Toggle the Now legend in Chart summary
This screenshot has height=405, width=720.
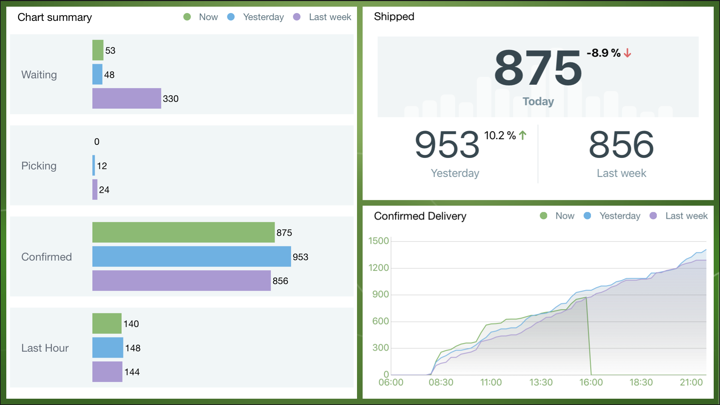click(201, 17)
